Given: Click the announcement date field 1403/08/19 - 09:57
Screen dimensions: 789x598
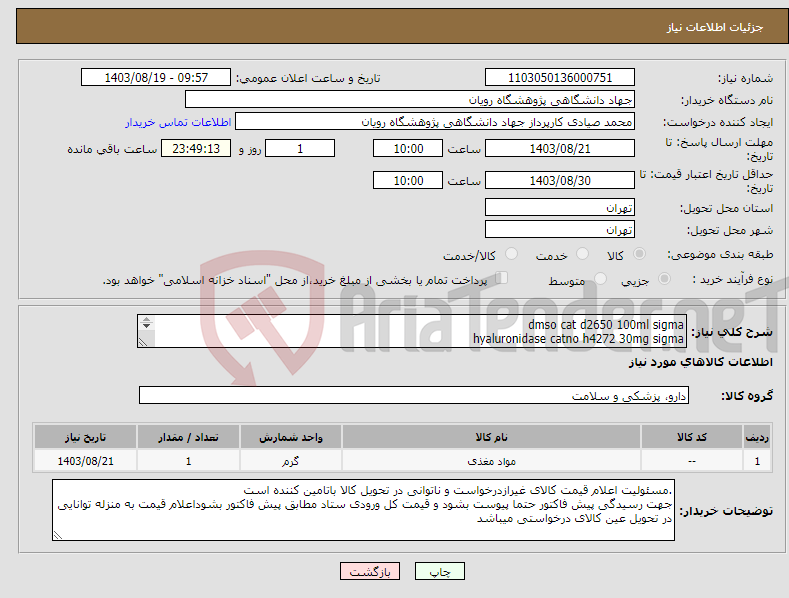Looking at the screenshot, I should point(156,78).
